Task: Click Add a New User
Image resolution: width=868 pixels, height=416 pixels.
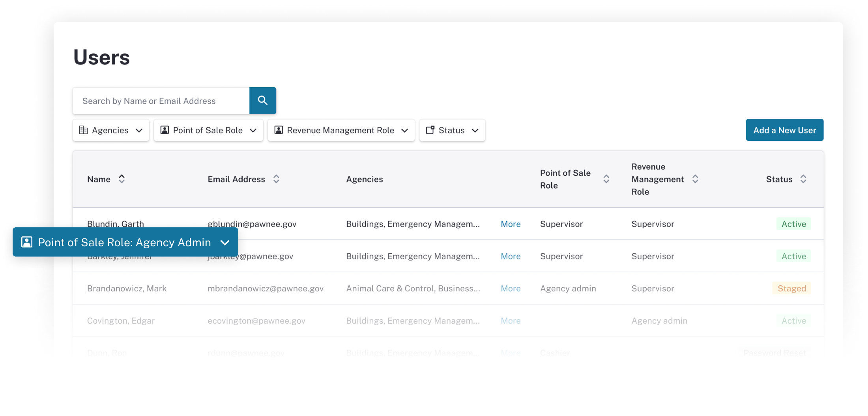Action: tap(784, 130)
